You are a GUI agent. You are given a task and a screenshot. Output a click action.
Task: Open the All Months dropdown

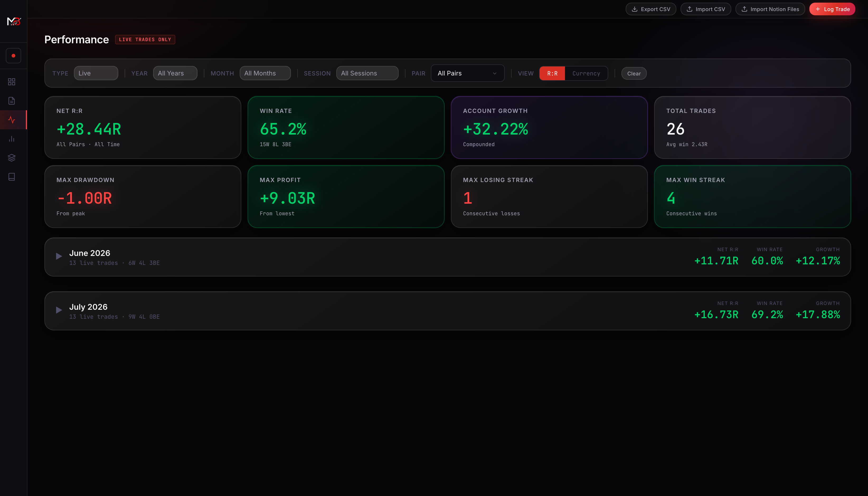265,73
